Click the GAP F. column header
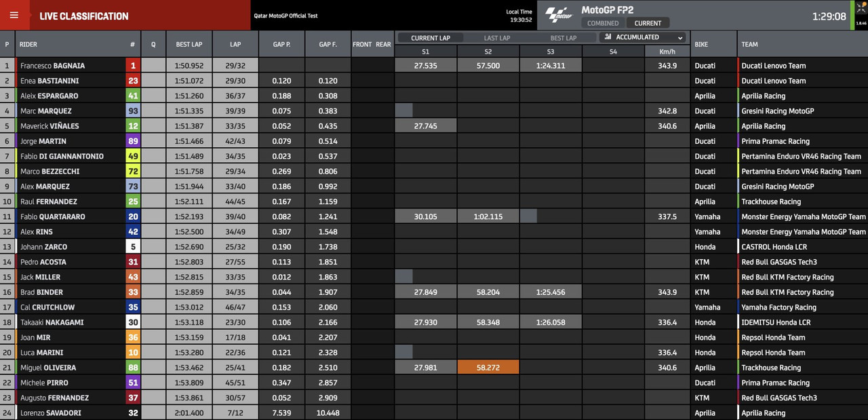The image size is (868, 420). (x=328, y=44)
